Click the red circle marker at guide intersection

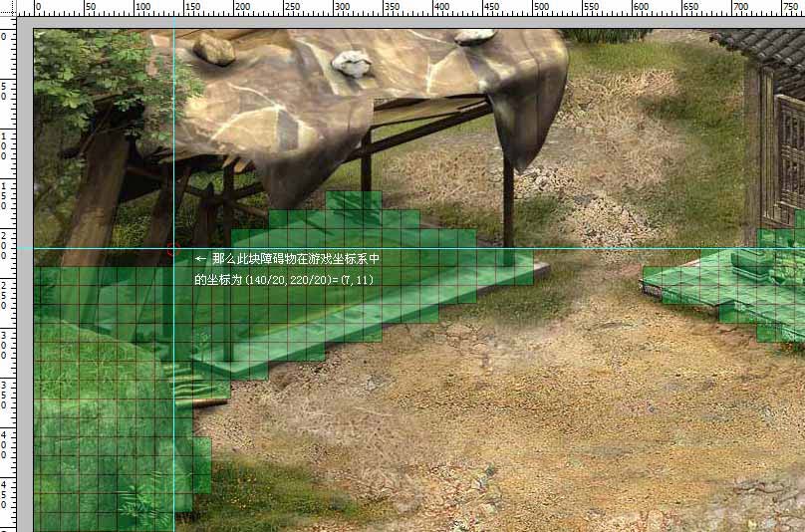173,250
